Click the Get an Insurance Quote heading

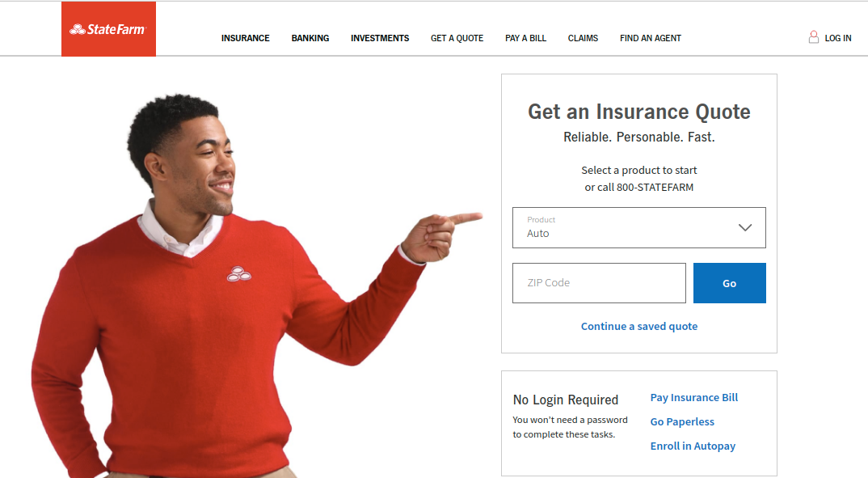tap(638, 112)
